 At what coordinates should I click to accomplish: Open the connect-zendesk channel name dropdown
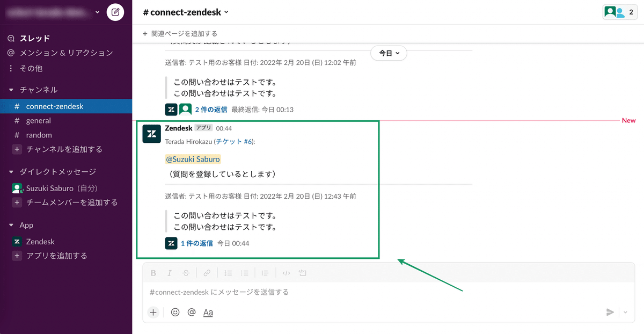click(186, 12)
